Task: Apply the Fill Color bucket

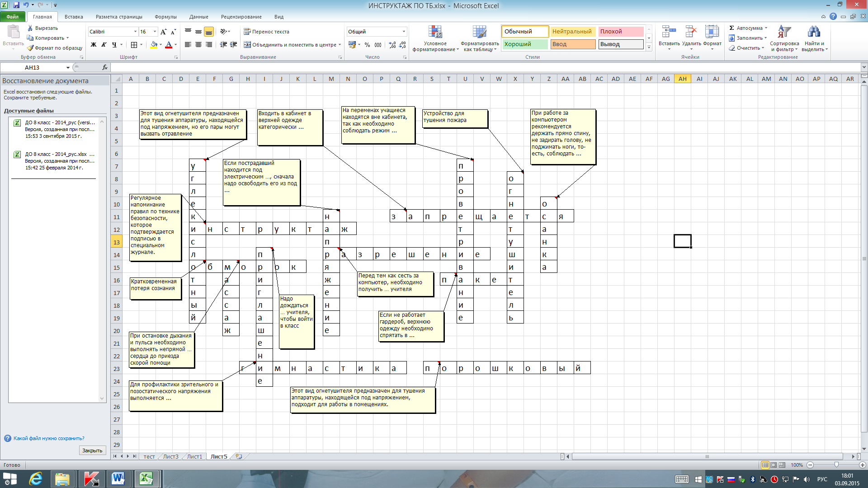Action: tap(154, 45)
